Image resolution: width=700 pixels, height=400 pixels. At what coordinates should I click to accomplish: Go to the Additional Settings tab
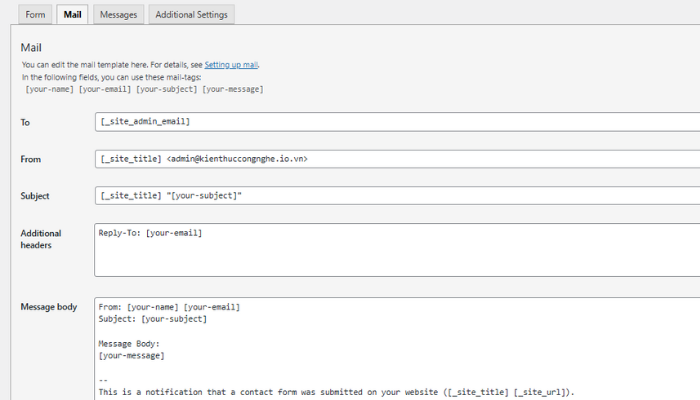click(191, 15)
